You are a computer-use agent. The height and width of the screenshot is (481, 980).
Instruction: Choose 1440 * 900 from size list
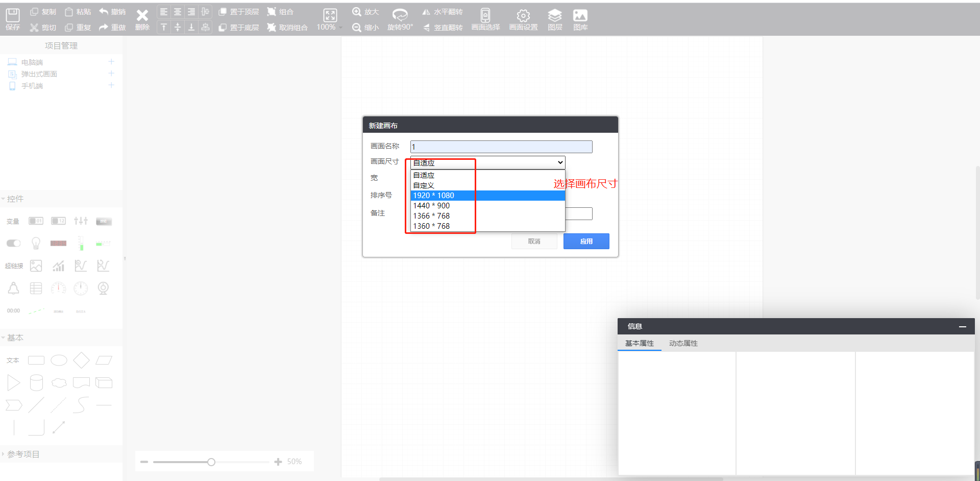click(431, 206)
